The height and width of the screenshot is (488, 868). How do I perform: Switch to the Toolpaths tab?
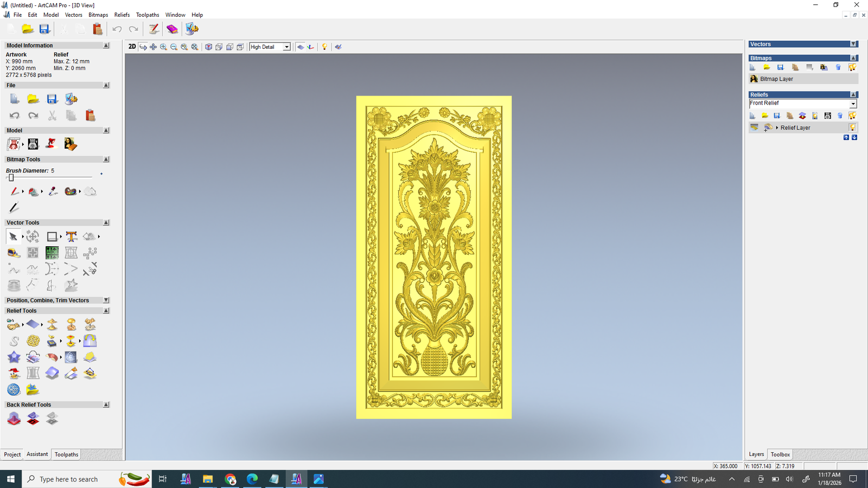(x=66, y=454)
